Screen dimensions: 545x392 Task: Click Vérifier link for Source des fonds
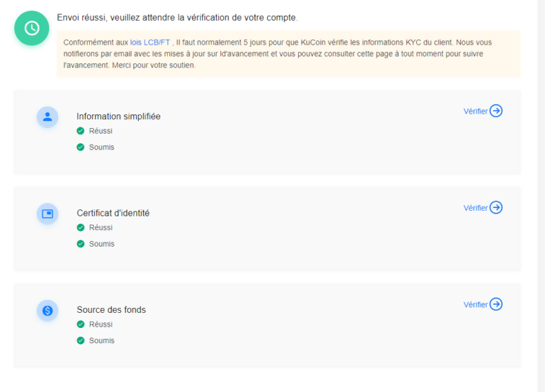pos(475,305)
